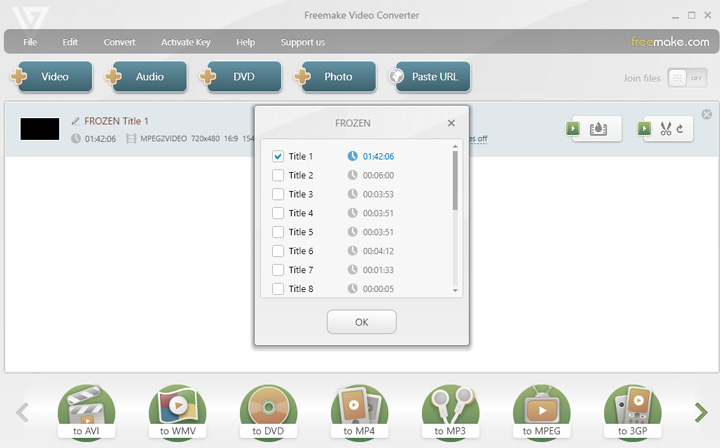Viewport: 720px width, 448px height.
Task: Add pictures via the Photo button
Action: pos(335,77)
